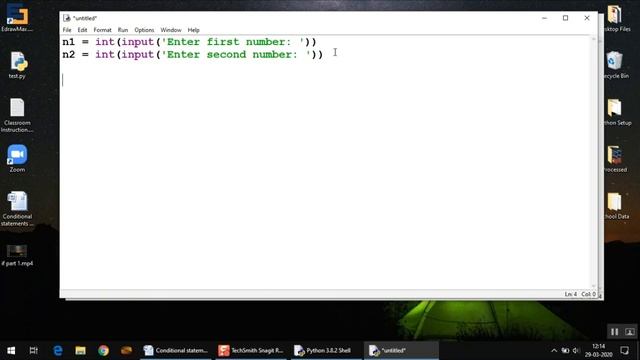Viewport: 640px width, 360px height.
Task: Open File Explorer from taskbar
Action: click(x=80, y=351)
